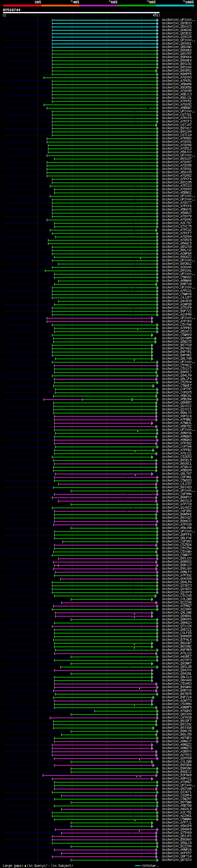This screenshot has width=197, height=868.
Task: Open hit UniRef100_Q9SHG1
Action: pos(176,43)
